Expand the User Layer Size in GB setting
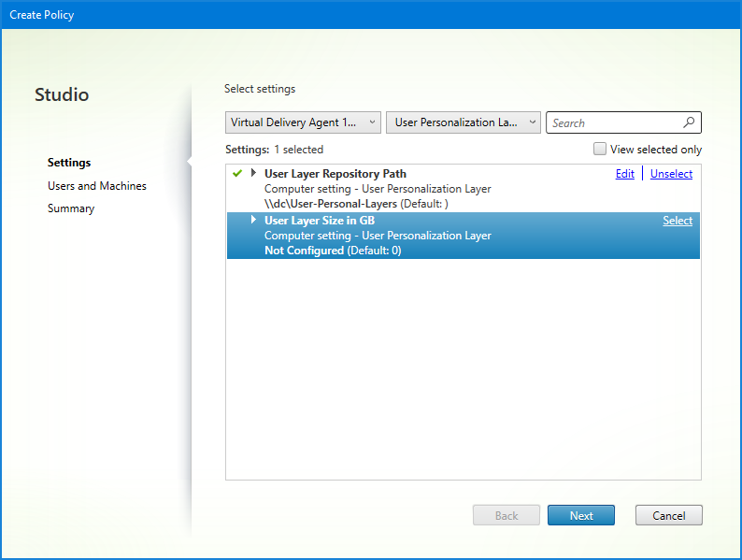742x560 pixels. pos(253,221)
